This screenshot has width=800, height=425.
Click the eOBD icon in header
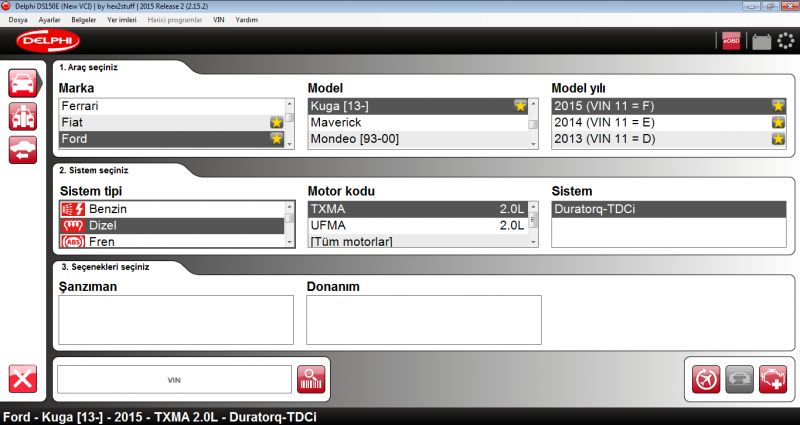point(731,41)
